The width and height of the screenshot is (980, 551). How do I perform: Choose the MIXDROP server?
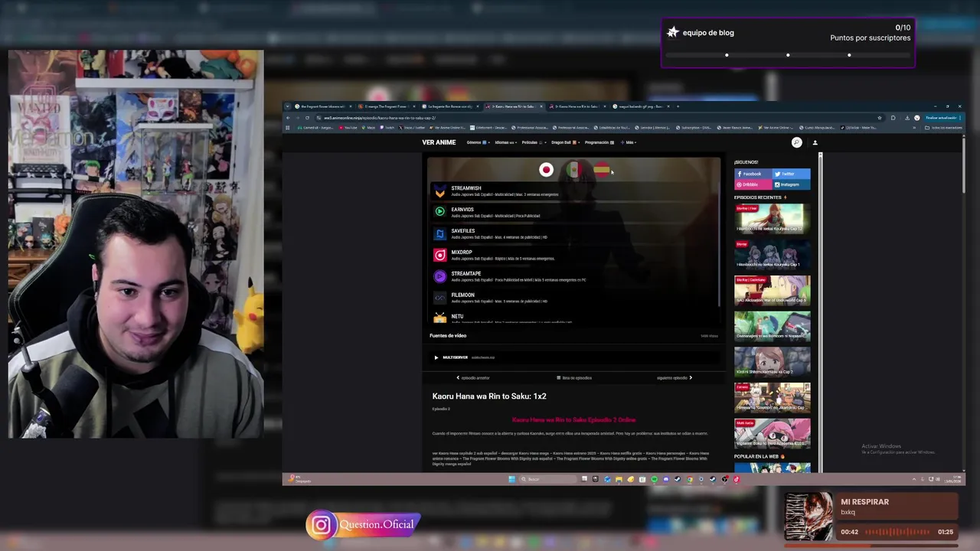coord(573,255)
